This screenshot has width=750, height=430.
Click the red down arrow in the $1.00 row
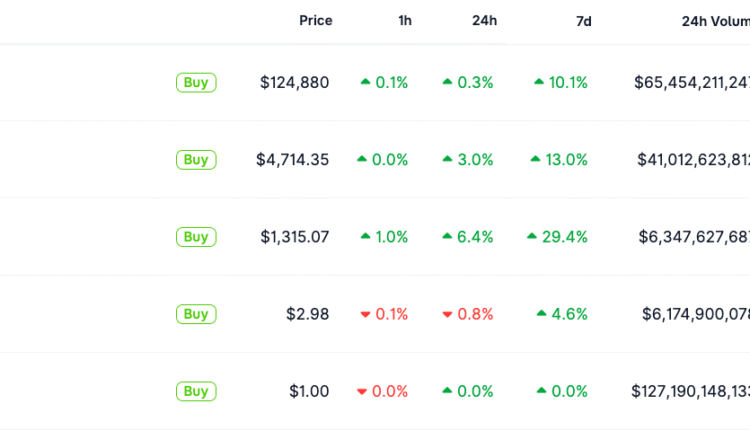362,391
